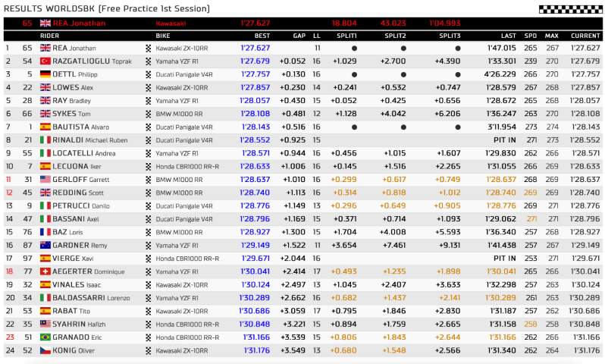
Task: Click the RIDER column header
Action: tap(49, 36)
